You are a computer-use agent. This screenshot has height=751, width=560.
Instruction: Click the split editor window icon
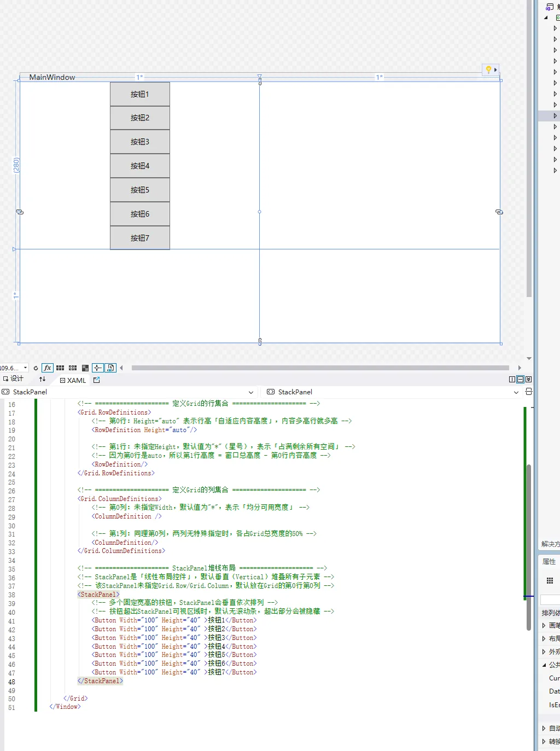(x=528, y=392)
